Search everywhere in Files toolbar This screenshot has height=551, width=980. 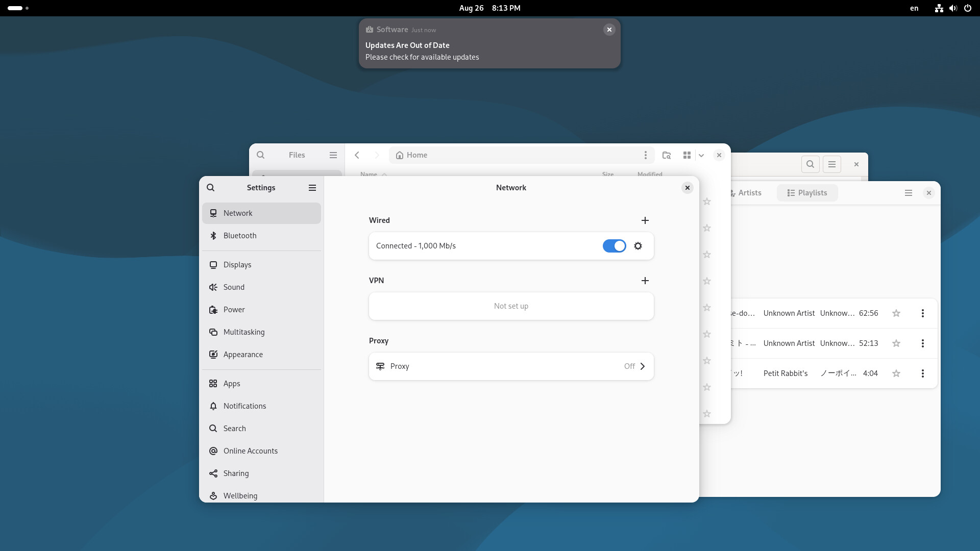coord(667,155)
